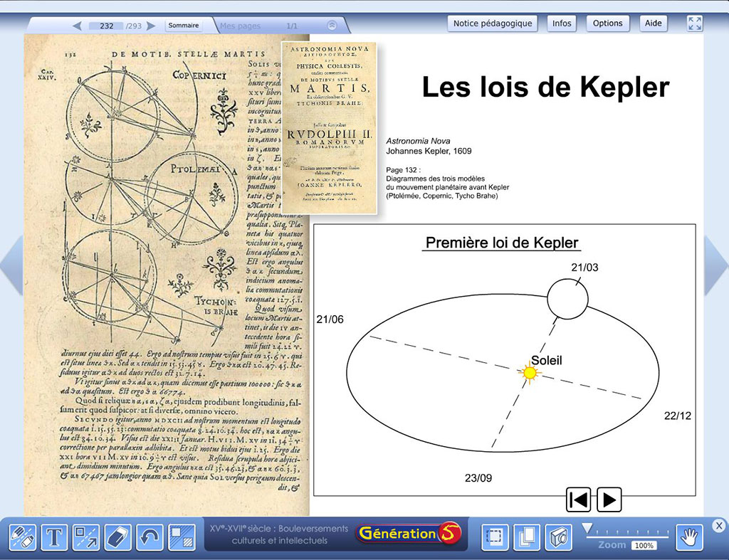This screenshot has height=560, width=729.
Task: Open Notice pédagogique
Action: 493,23
